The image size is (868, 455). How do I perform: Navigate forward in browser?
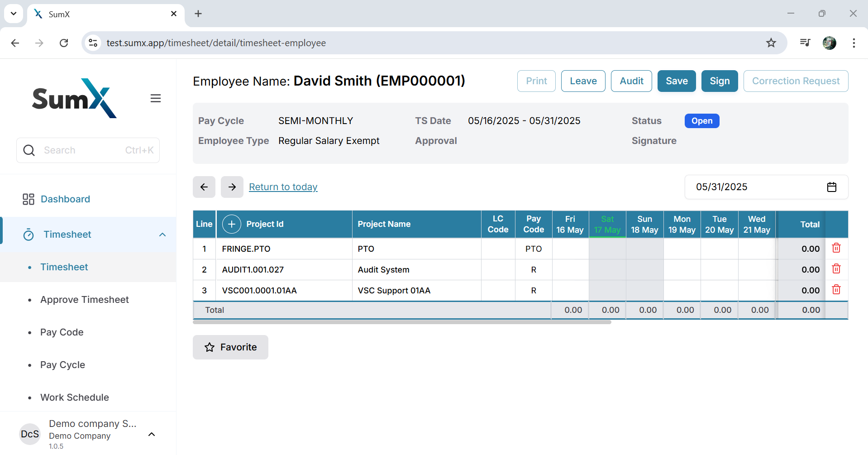[39, 43]
